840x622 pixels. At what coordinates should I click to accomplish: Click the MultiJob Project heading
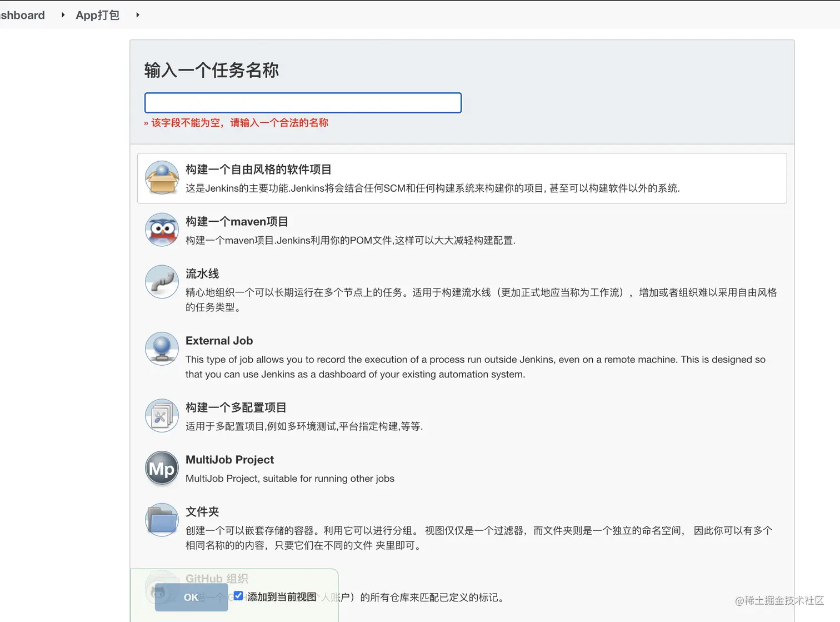point(229,460)
